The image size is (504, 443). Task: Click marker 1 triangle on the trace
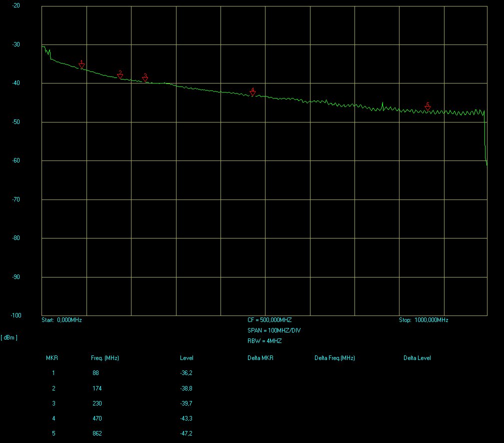click(81, 65)
